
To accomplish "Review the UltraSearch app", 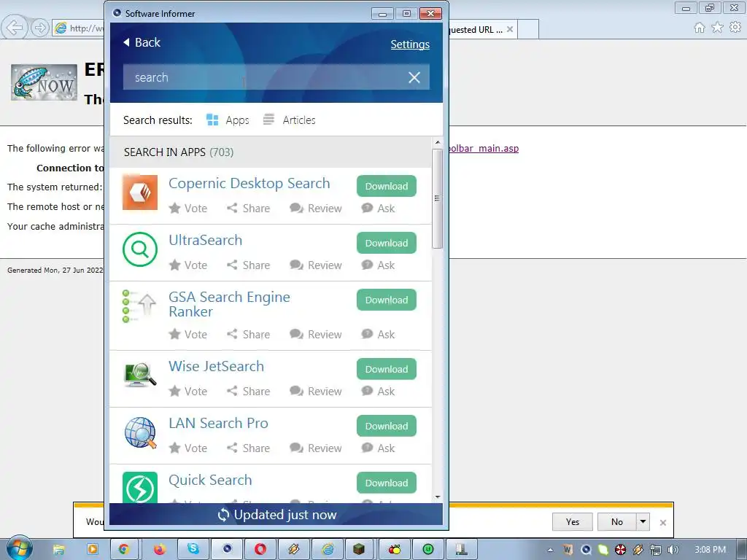I will pos(315,265).
